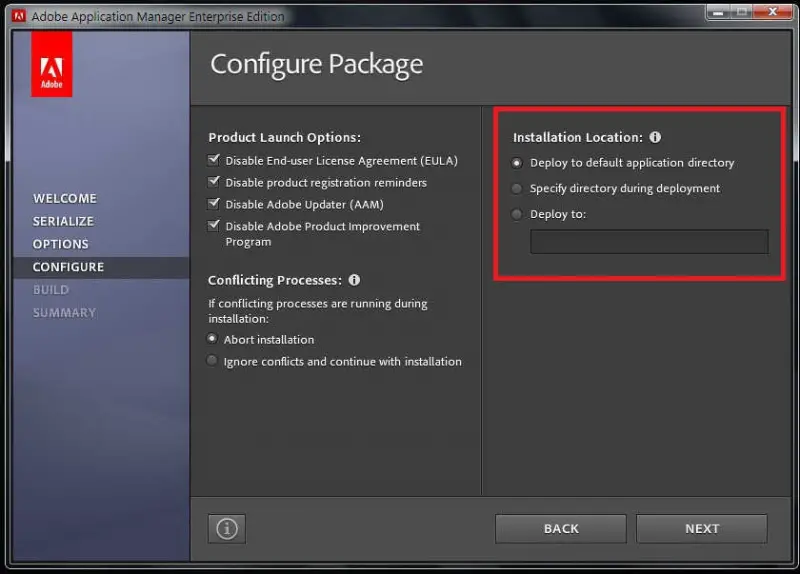Select the Deploy to: radio option
Screen dimensions: 800x574
tap(517, 214)
